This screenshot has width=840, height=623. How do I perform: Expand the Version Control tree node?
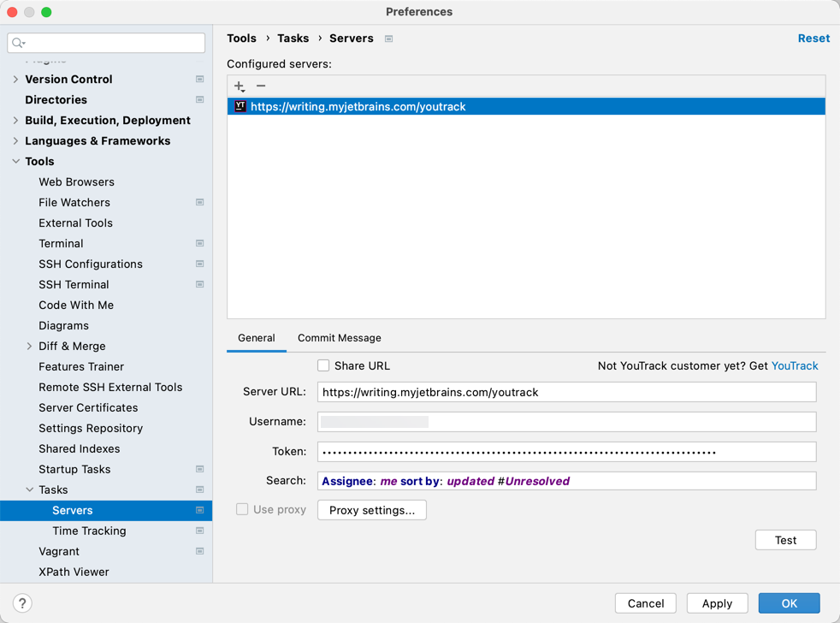[15, 79]
